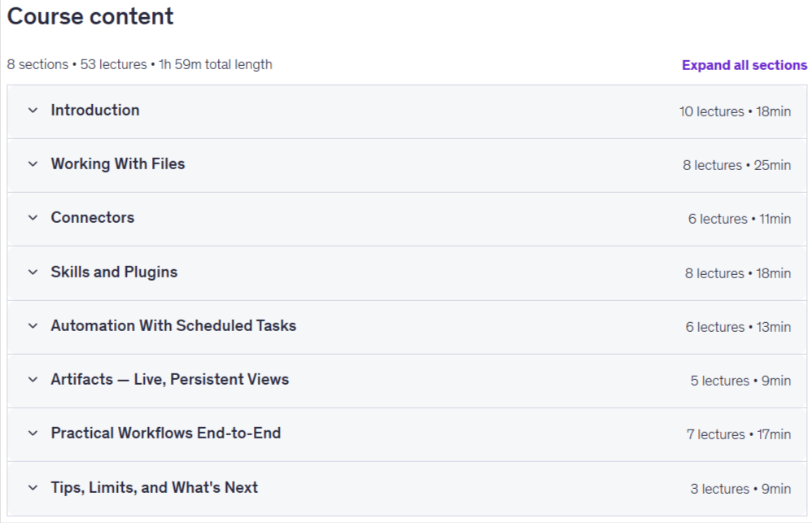Click the 8 lectures • 25min label
Screen dimensions: 812x523
point(736,165)
